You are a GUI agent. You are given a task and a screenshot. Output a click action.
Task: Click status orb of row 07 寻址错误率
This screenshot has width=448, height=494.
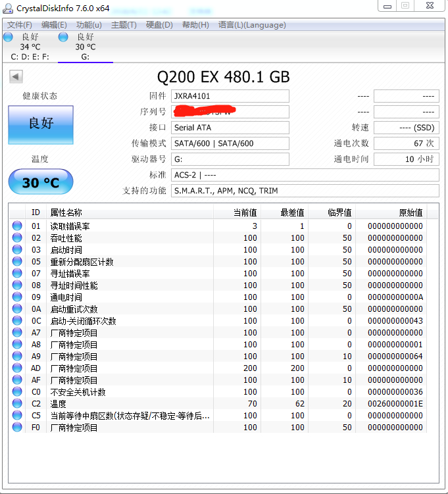tap(17, 273)
